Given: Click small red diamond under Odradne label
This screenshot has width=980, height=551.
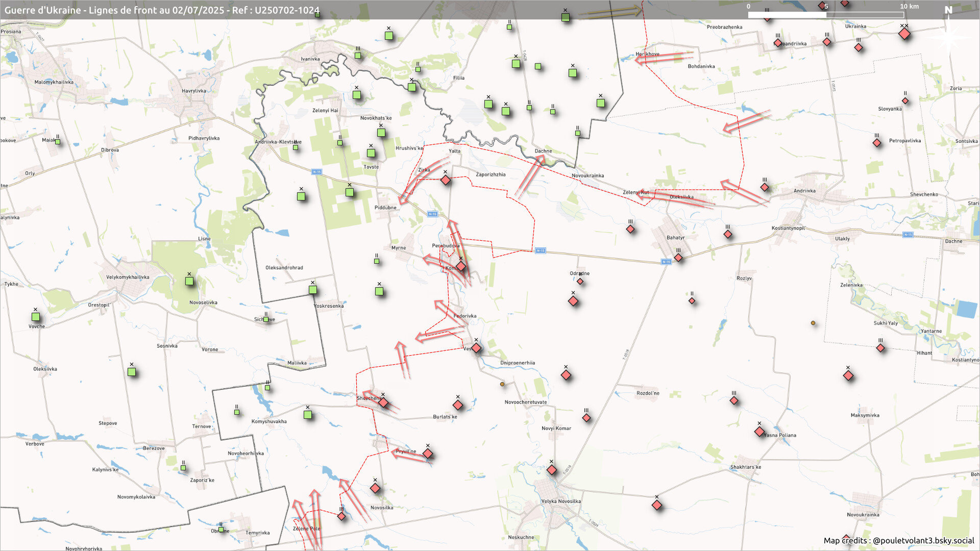Looking at the screenshot, I should [x=580, y=281].
